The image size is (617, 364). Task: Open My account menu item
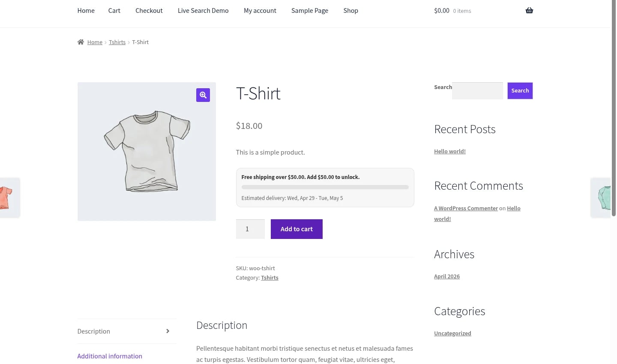click(x=260, y=11)
